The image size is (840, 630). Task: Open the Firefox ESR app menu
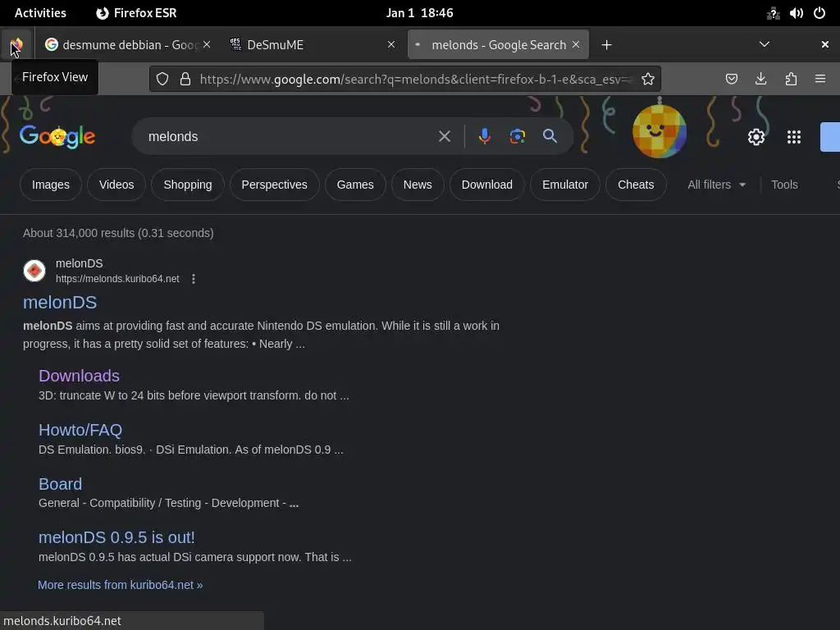[x=136, y=13]
